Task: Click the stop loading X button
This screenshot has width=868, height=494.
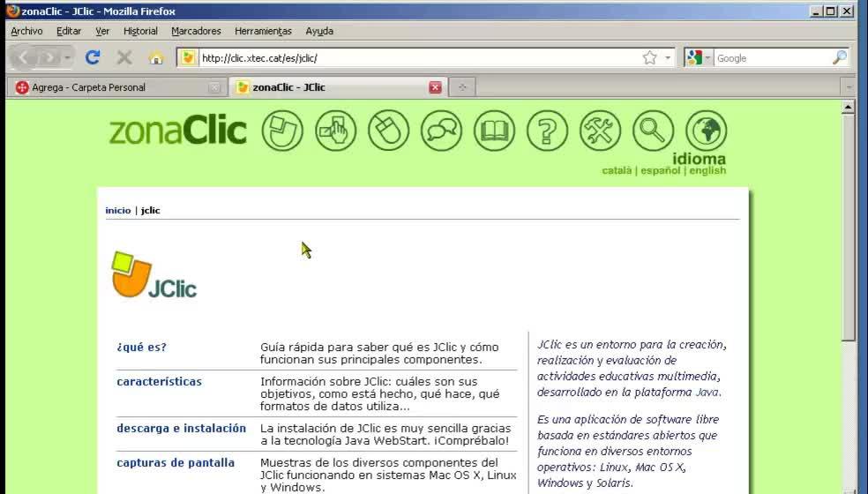Action: [x=124, y=57]
